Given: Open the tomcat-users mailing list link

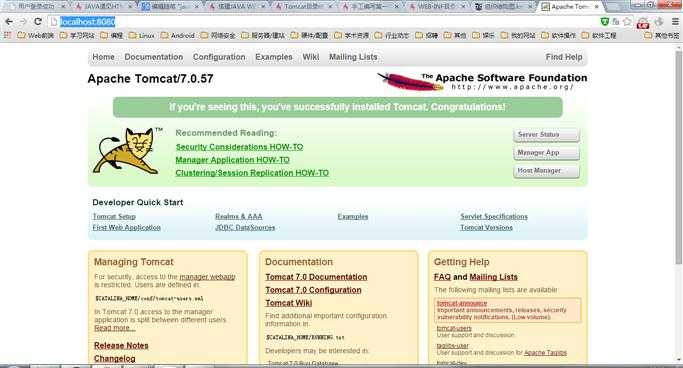Looking at the screenshot, I should [454, 328].
